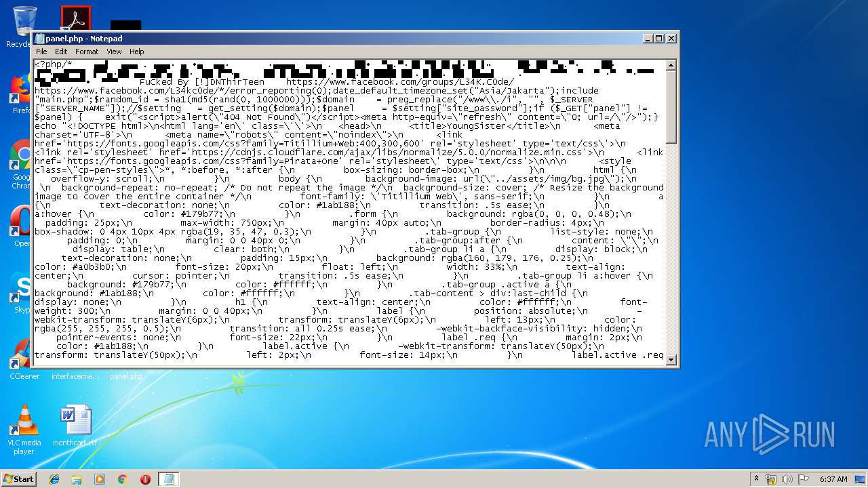Click the Notepad scrollbar up arrow
The width and height of the screenshot is (868, 488).
pyautogui.click(x=671, y=66)
